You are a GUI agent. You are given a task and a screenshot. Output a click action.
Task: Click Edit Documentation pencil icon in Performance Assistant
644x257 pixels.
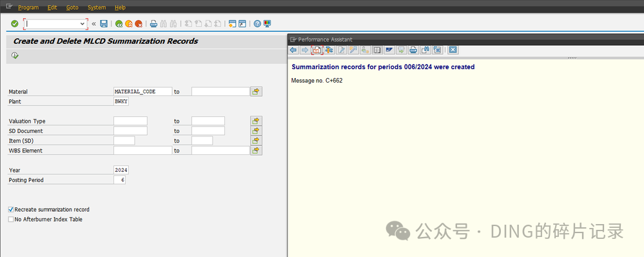click(341, 50)
